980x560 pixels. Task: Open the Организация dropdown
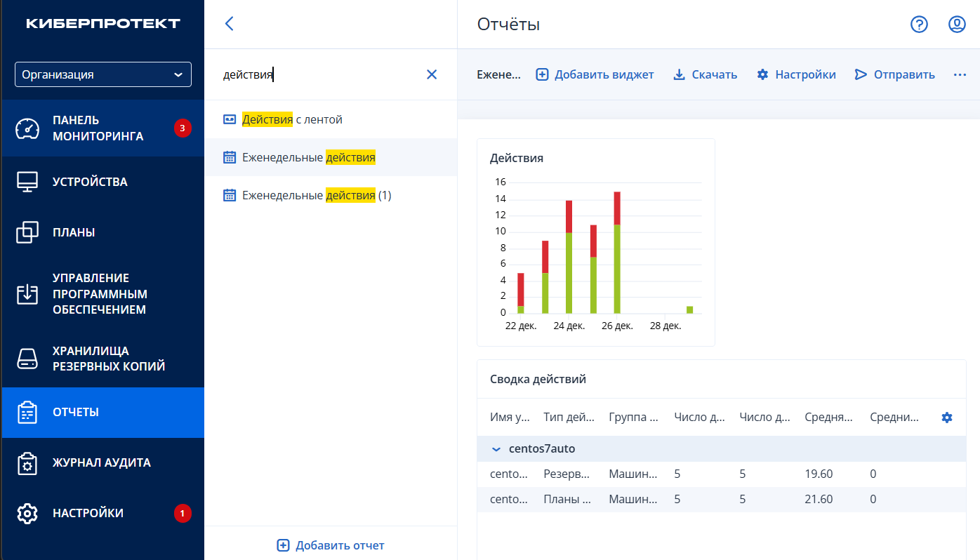tap(103, 74)
